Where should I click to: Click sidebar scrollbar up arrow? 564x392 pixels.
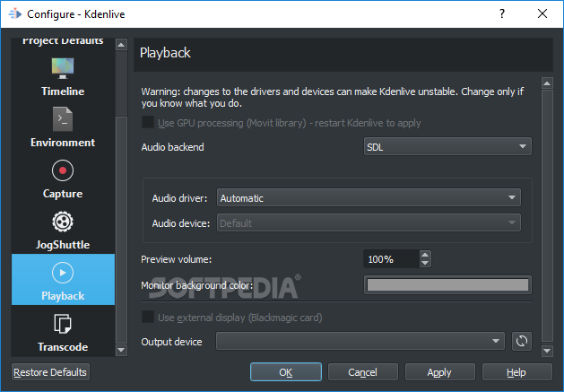121,45
